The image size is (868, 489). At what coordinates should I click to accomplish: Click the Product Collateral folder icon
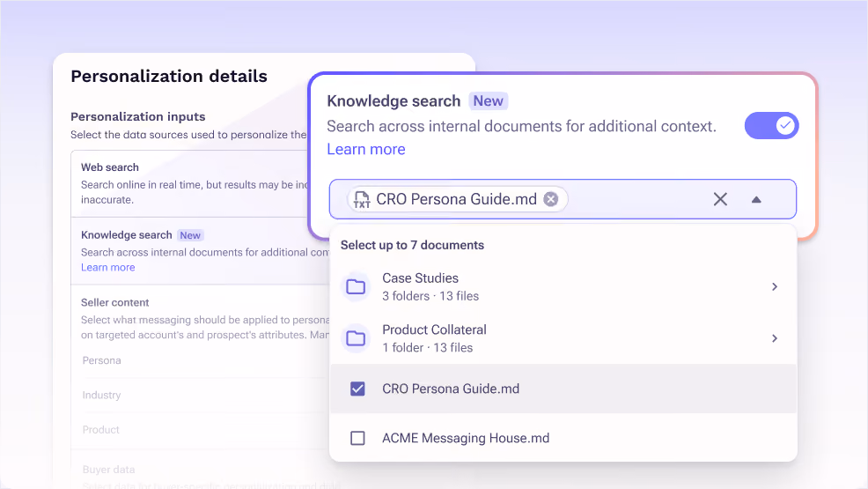356,338
